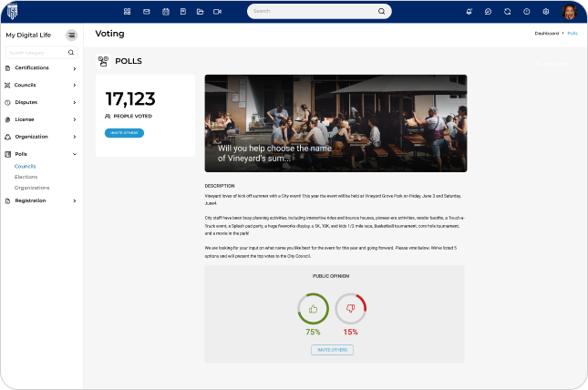Image resolution: width=588 pixels, height=390 pixels.
Task: Click the grid dashboard icon in top bar
Action: click(129, 12)
